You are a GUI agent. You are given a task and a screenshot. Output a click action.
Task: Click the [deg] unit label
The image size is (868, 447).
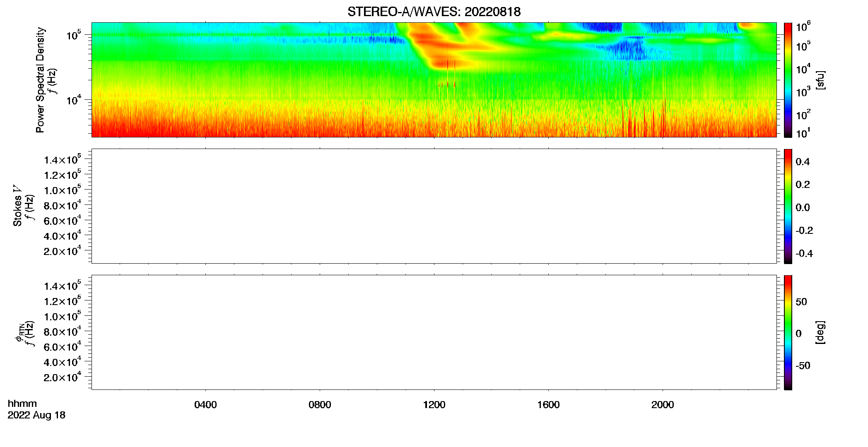coord(820,332)
